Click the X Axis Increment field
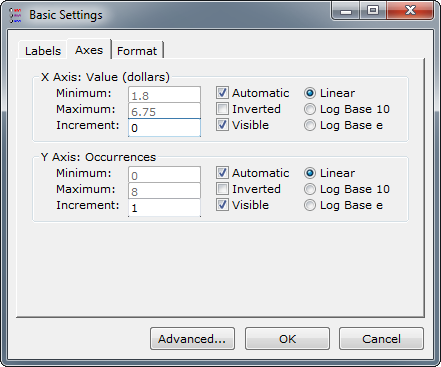 (x=164, y=128)
